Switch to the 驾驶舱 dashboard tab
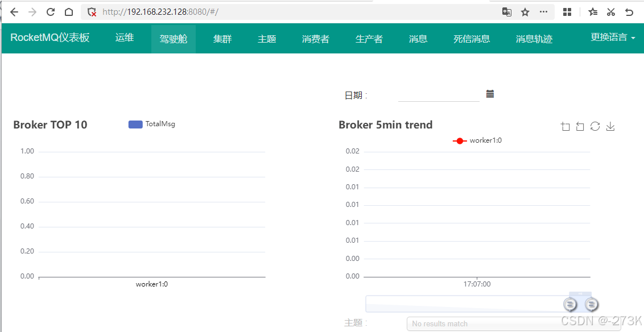This screenshot has width=644, height=332. [x=174, y=39]
